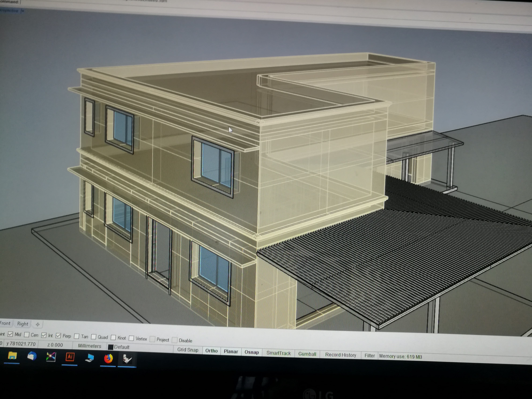532x399 pixels.
Task: Enable the Quad object snap
Action: (94, 337)
